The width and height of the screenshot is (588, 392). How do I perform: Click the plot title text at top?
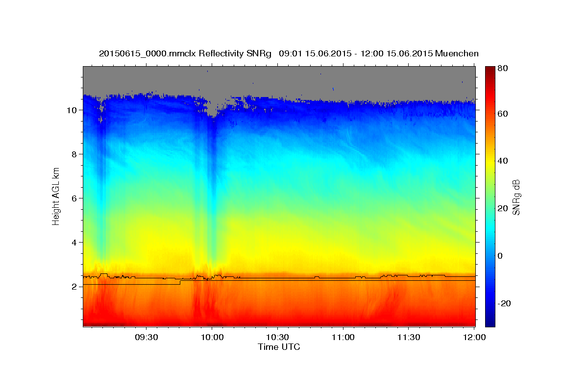(x=289, y=53)
